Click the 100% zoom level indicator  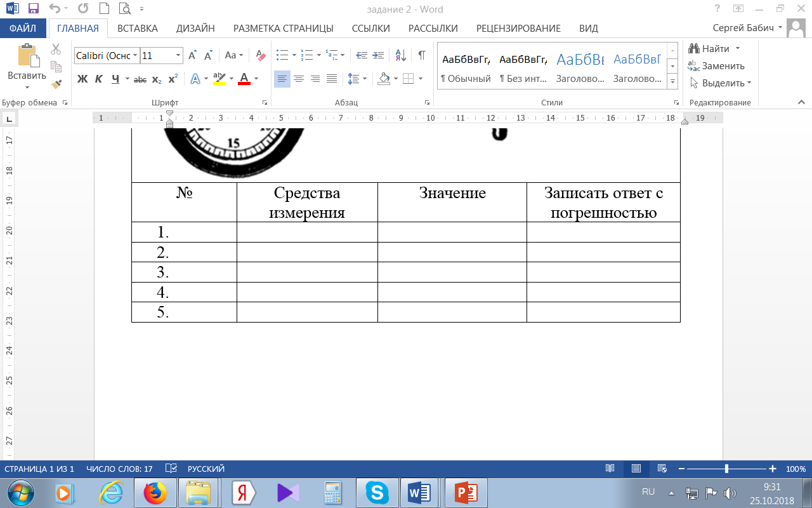tap(796, 469)
